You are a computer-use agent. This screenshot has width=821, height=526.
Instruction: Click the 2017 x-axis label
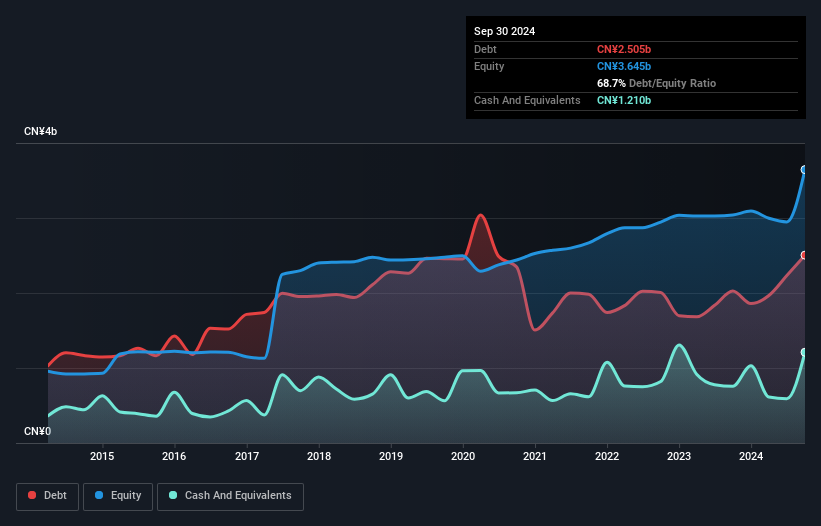(247, 456)
